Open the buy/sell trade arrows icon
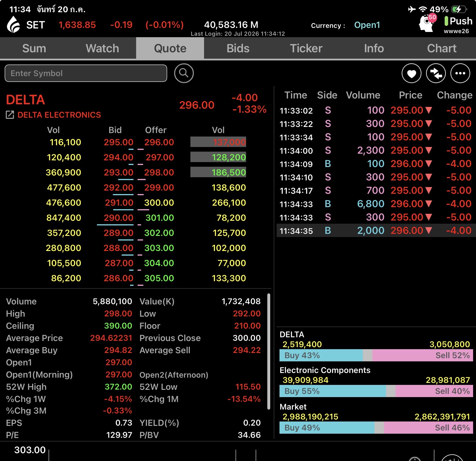This screenshot has height=461, width=476. tap(436, 73)
